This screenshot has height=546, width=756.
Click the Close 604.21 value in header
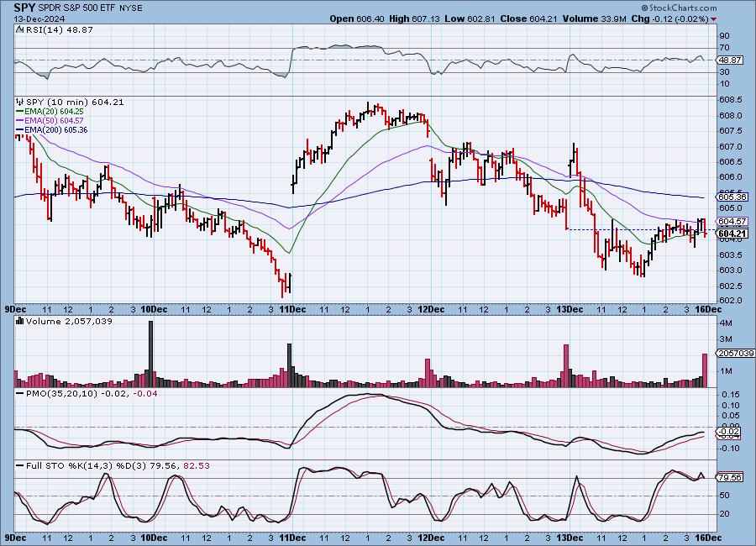click(528, 18)
